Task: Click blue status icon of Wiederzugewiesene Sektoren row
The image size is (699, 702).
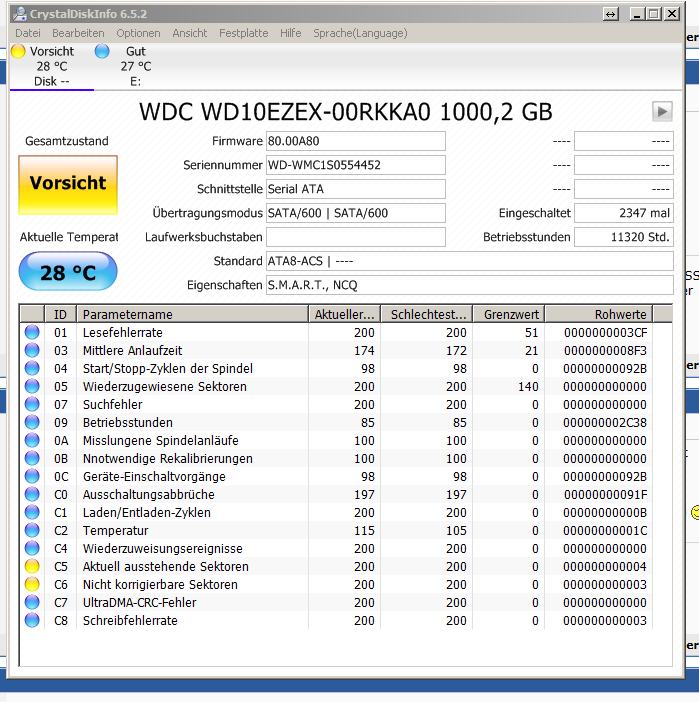Action: click(x=32, y=386)
